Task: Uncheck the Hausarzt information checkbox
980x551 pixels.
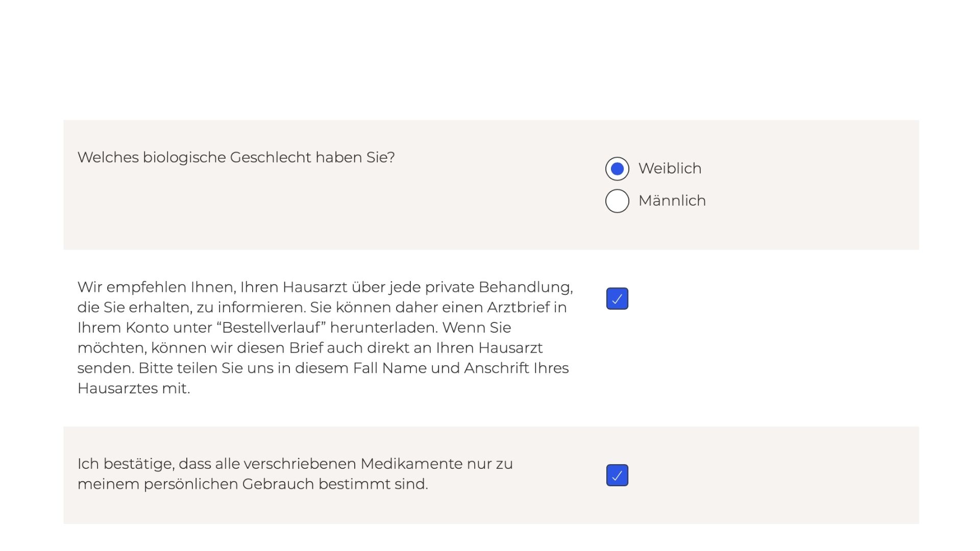Action: [617, 299]
